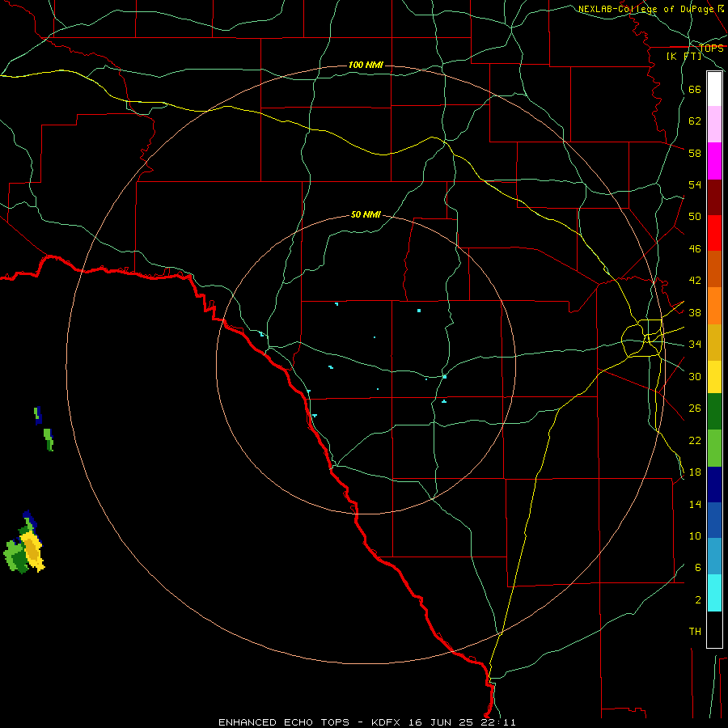The image size is (728, 728).
Task: Pick the cyan swatch near the scale bottom
Action: 714,593
